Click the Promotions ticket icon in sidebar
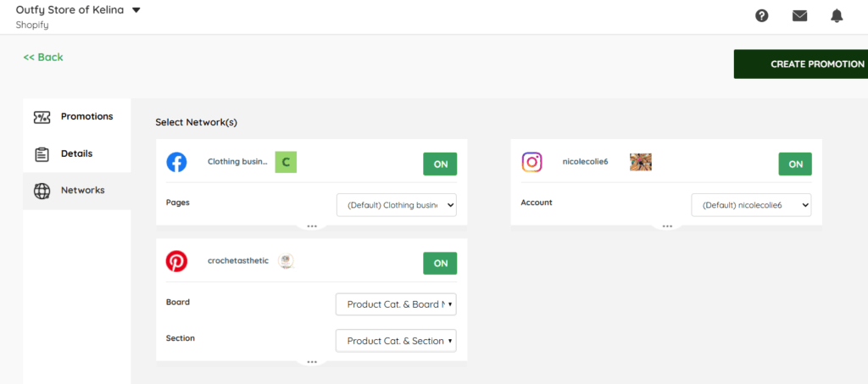This screenshot has height=384, width=868. coord(42,117)
